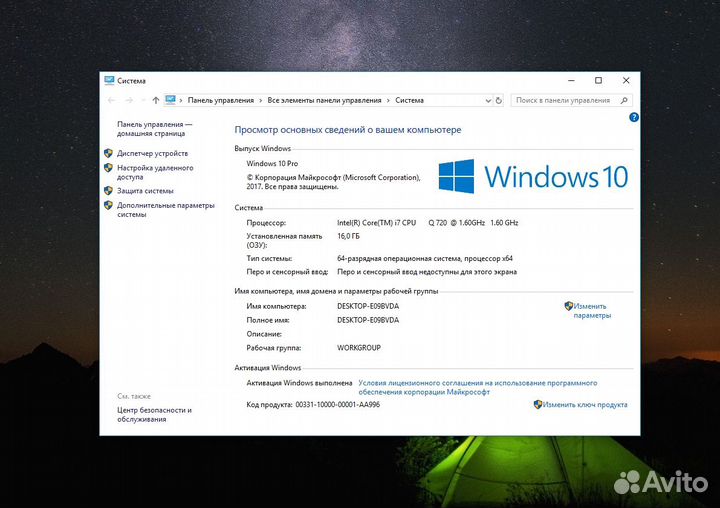Open Панель управления домашняя страница
The width and height of the screenshot is (720, 508).
[x=154, y=129]
